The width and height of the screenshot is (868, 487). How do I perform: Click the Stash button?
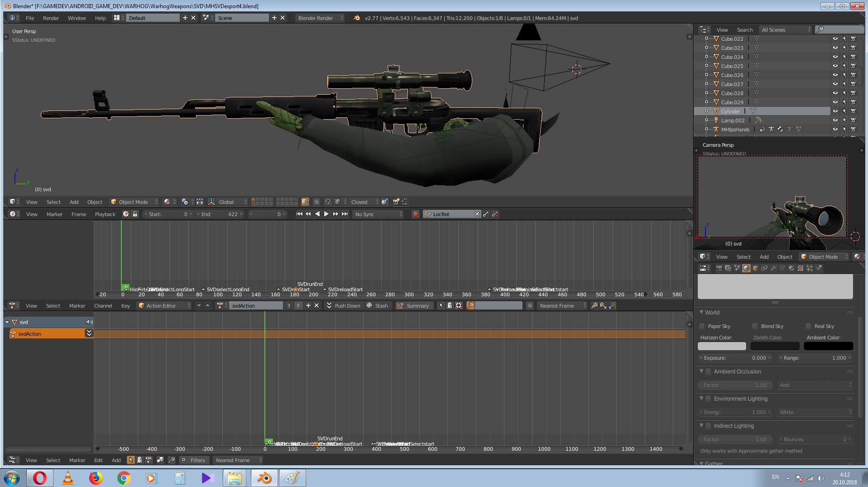[377, 306]
